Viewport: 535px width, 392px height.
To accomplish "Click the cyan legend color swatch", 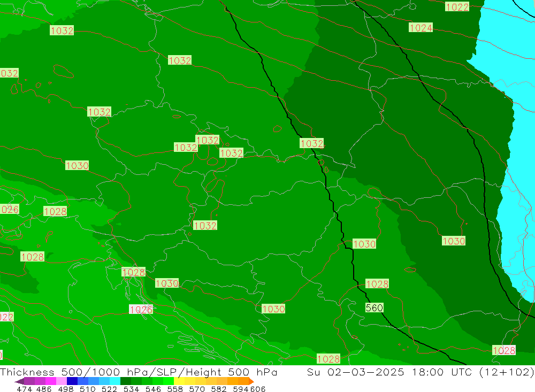I will [x=115, y=381].
